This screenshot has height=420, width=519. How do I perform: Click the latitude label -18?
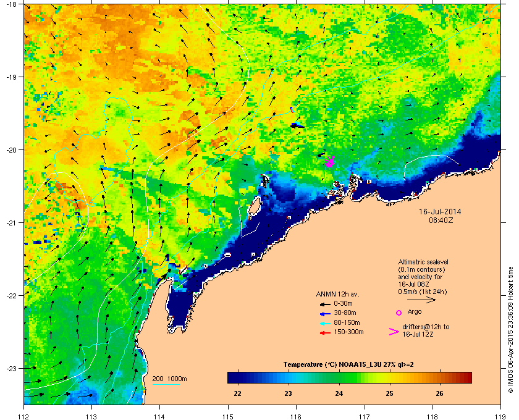coord(11,4)
